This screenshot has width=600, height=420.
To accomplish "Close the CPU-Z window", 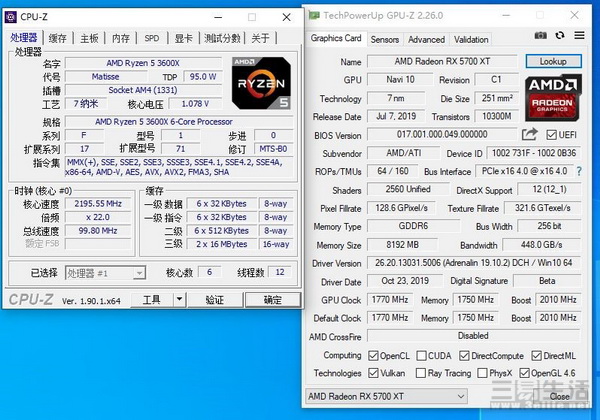I will pos(287,17).
